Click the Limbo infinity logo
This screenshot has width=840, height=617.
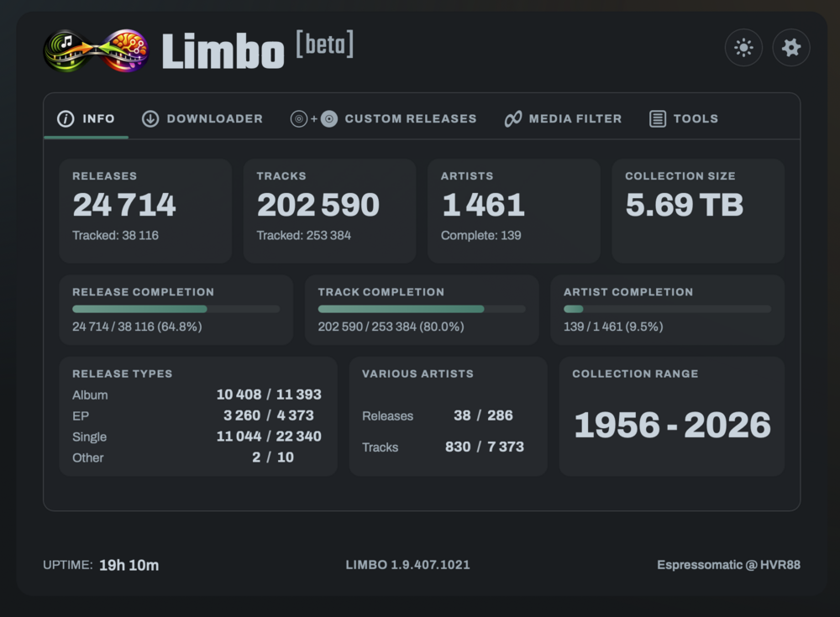96,50
